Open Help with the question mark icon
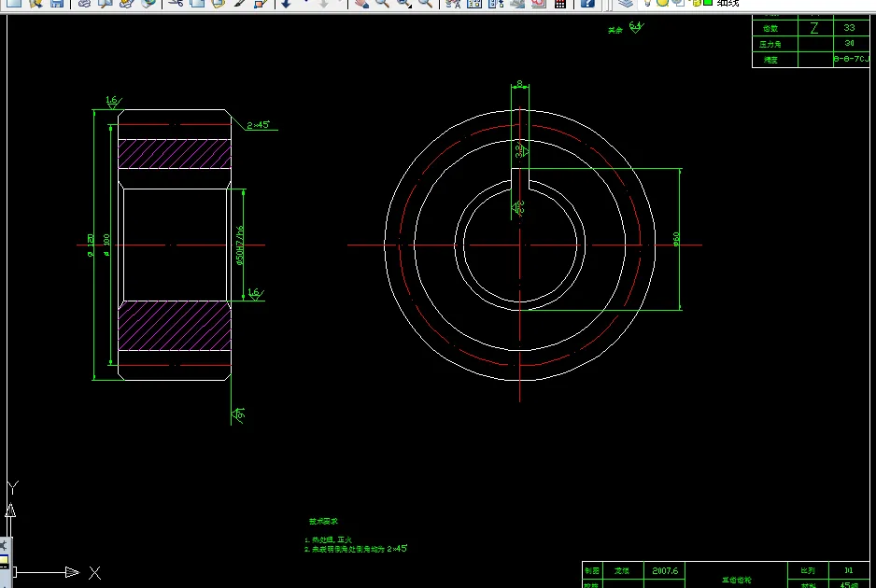The height and width of the screenshot is (588, 876). (x=587, y=3)
